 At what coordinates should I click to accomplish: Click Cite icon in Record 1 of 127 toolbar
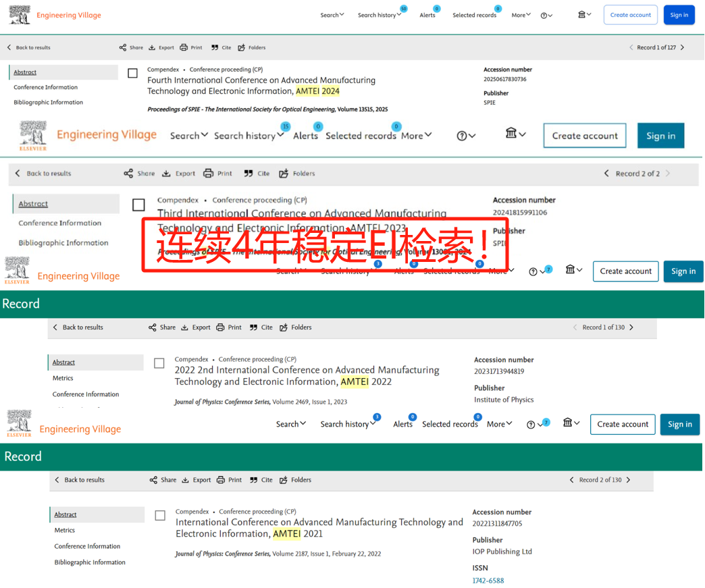[215, 48]
